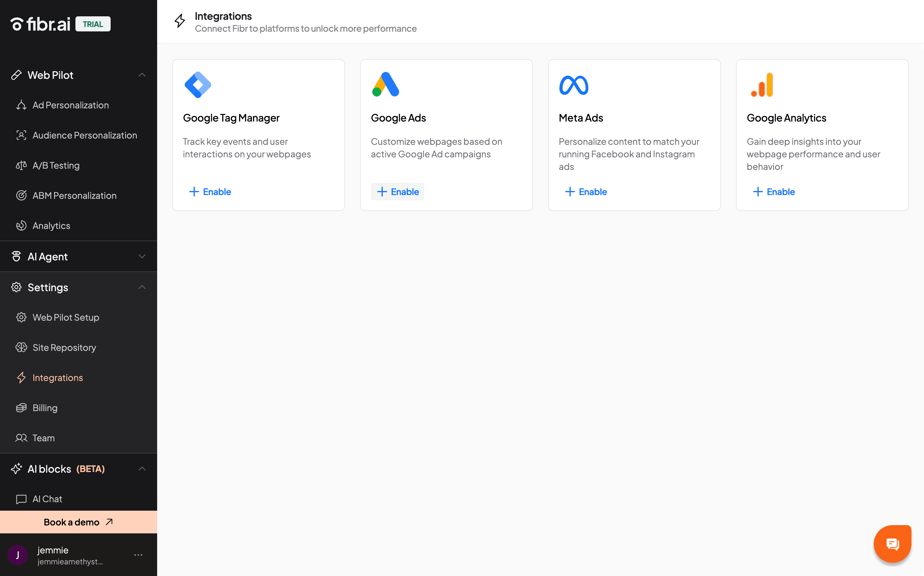Click the Google Tag Manager logo icon
This screenshot has width=924, height=576.
(197, 84)
